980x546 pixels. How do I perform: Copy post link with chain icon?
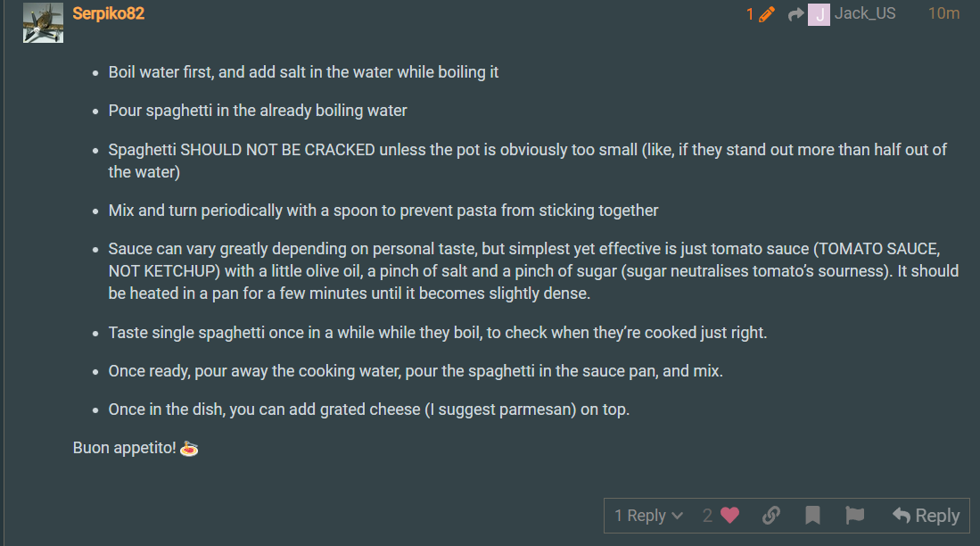[771, 516]
